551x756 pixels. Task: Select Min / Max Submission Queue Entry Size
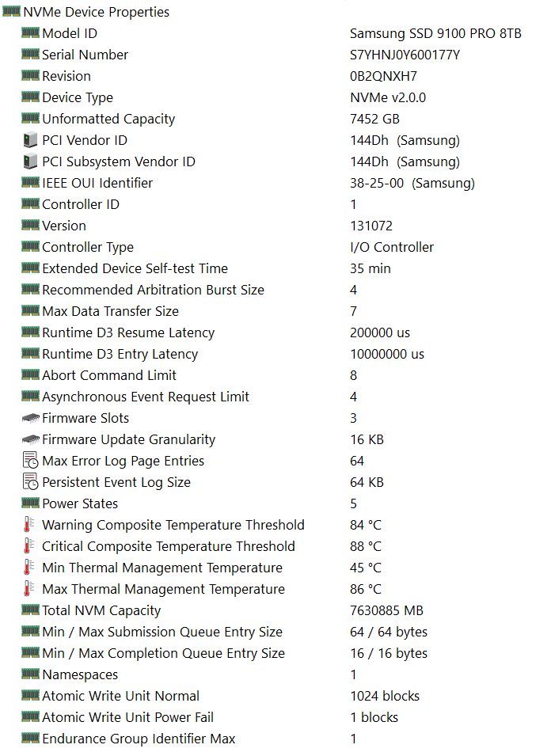(162, 632)
